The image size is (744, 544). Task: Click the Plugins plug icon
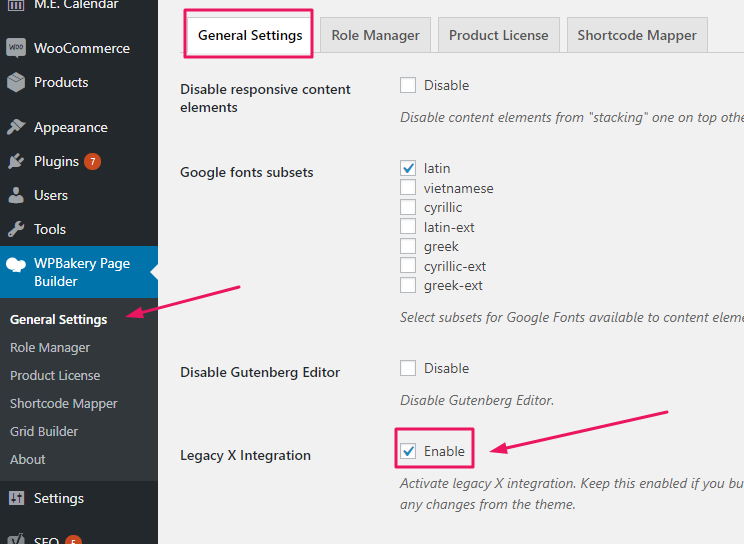click(x=16, y=161)
